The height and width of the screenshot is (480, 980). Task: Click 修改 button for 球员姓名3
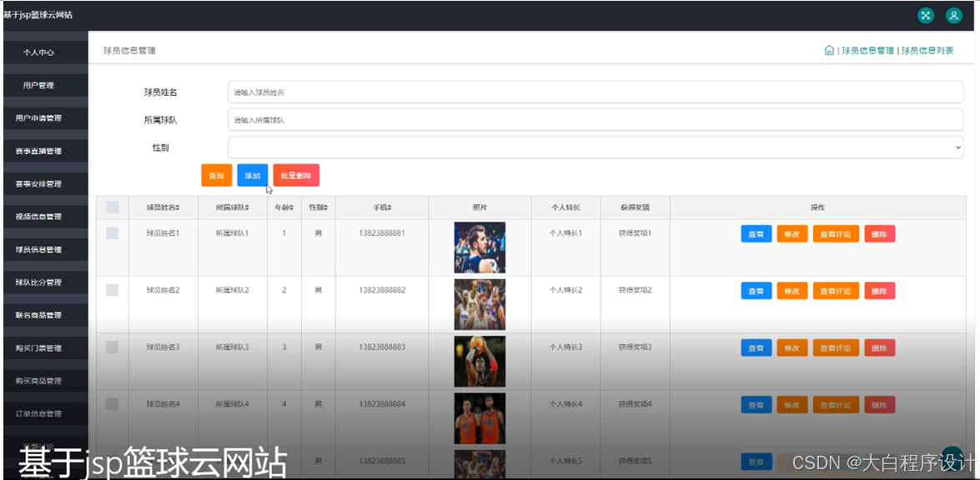792,347
